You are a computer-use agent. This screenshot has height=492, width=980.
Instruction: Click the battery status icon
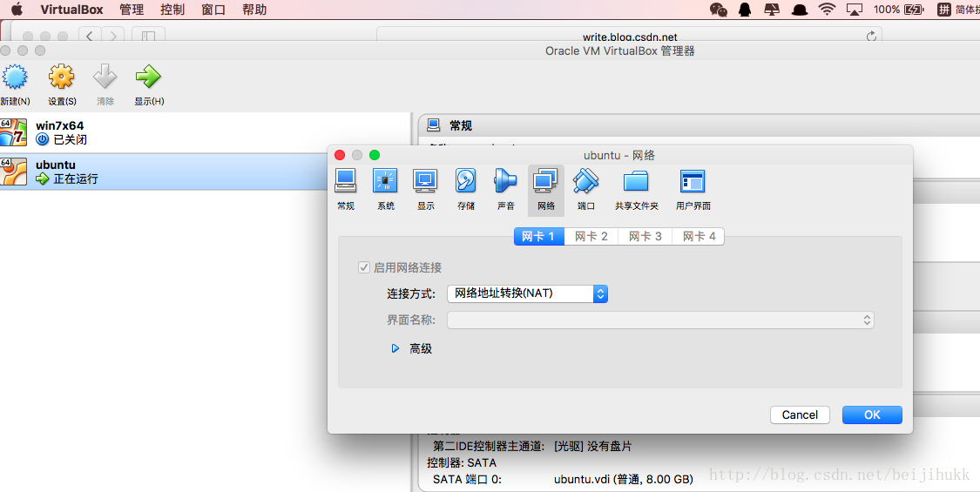click(913, 10)
